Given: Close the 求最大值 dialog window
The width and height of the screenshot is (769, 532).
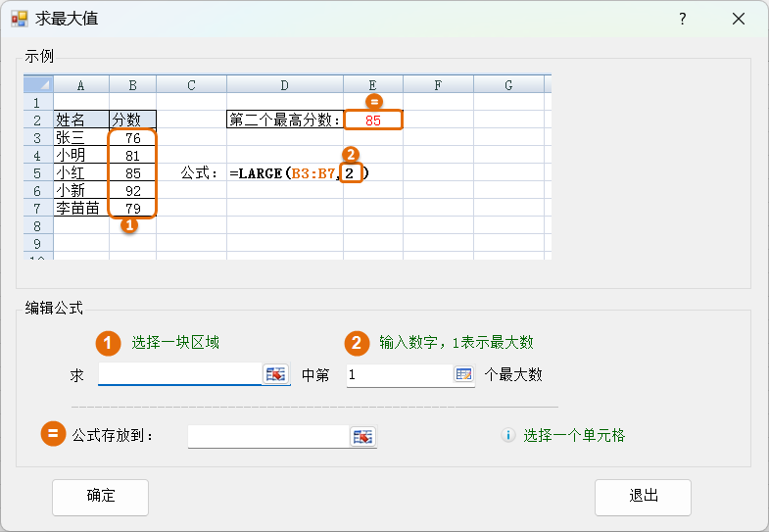Looking at the screenshot, I should click(738, 19).
